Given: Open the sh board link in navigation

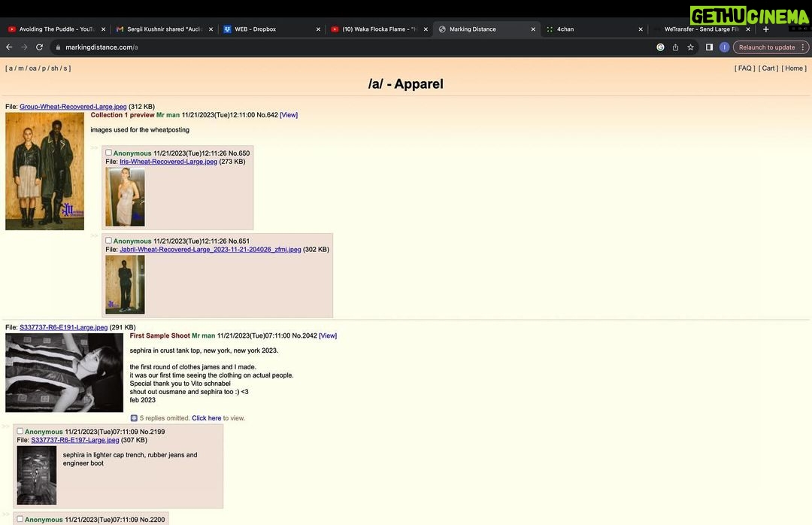Looking at the screenshot, I should click(x=54, y=68).
